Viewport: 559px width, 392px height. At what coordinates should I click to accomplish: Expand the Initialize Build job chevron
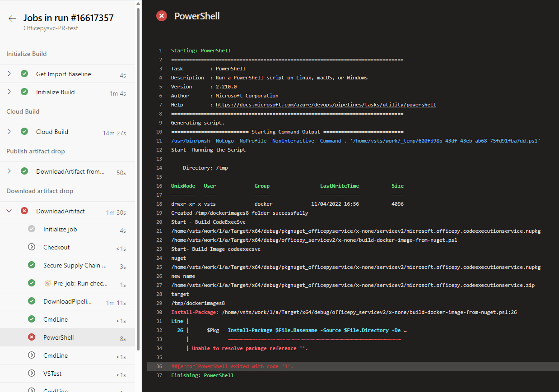pos(9,92)
